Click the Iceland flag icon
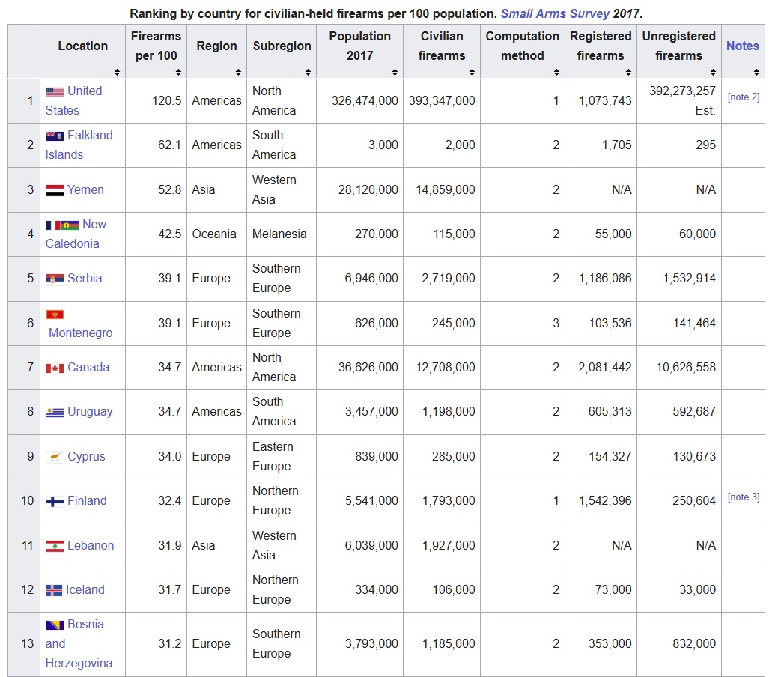784x677 pixels. pyautogui.click(x=54, y=590)
